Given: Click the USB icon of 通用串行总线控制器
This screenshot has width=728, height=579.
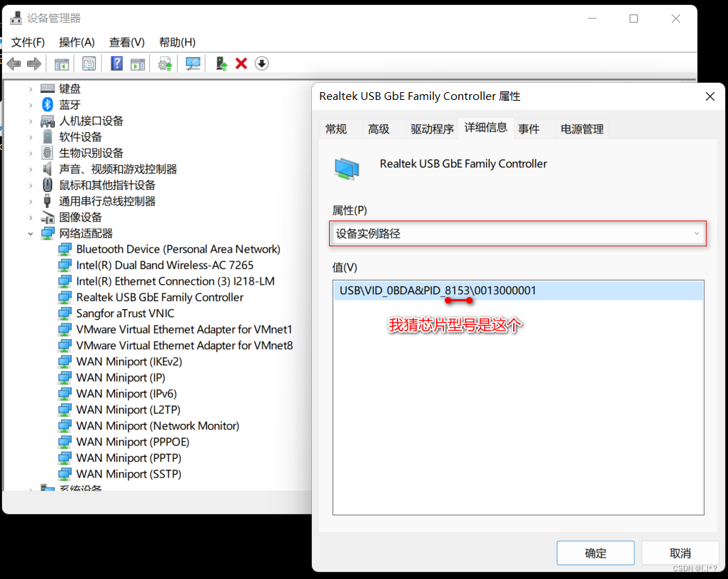Looking at the screenshot, I should pyautogui.click(x=47, y=201).
